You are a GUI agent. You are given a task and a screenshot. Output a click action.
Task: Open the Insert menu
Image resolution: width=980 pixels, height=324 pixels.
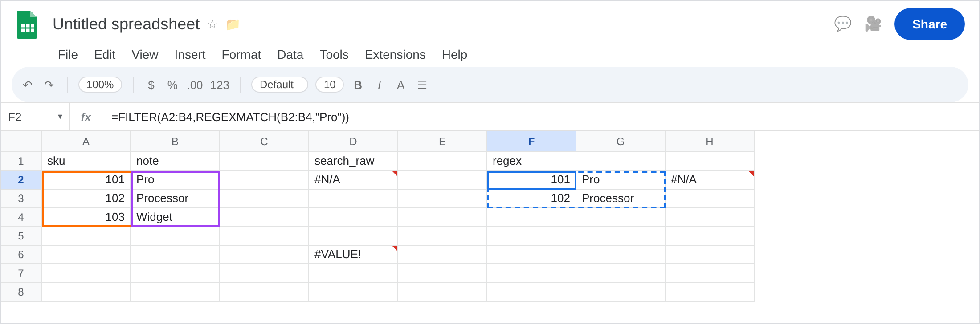pyautogui.click(x=190, y=54)
